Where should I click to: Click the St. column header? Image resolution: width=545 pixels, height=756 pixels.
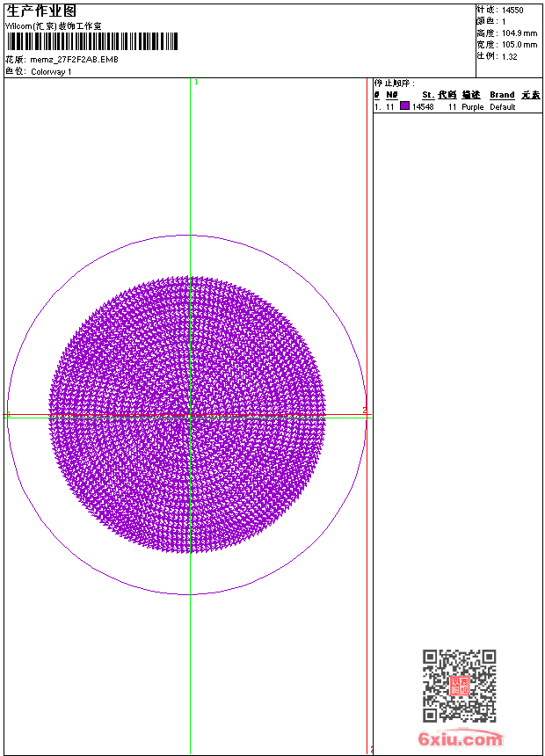click(x=427, y=95)
